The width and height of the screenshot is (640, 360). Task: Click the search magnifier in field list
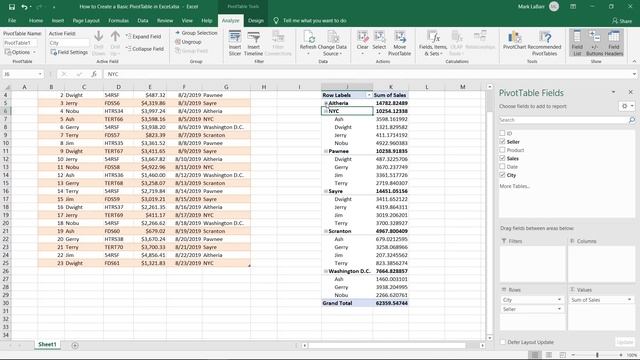pos(632,120)
